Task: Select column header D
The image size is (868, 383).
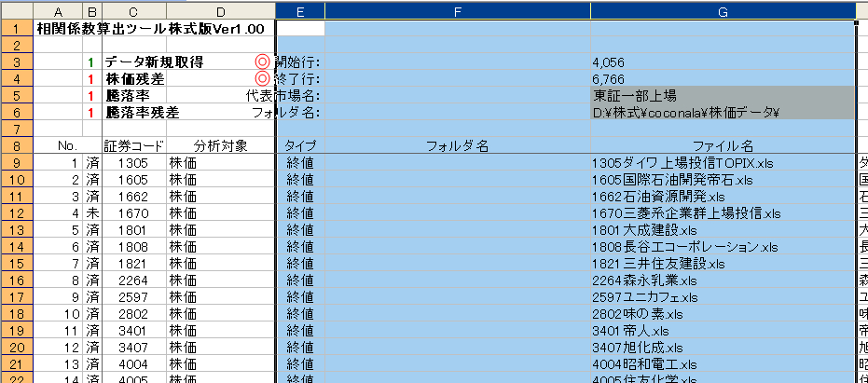Action: pyautogui.click(x=220, y=11)
